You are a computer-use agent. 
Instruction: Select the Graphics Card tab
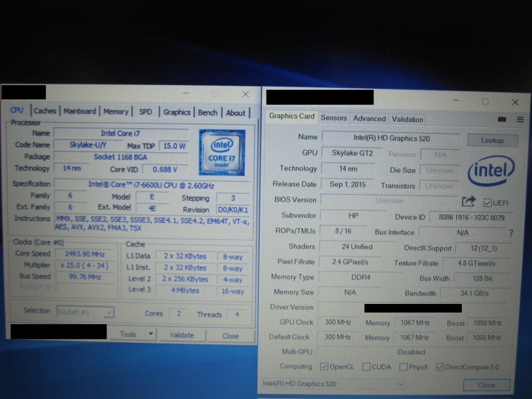(x=292, y=116)
